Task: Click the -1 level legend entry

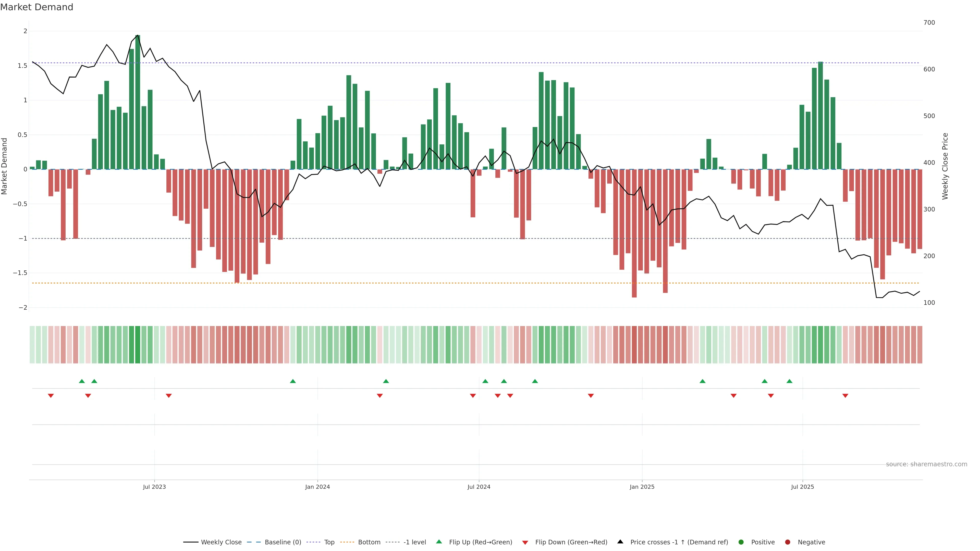Action: click(x=414, y=542)
